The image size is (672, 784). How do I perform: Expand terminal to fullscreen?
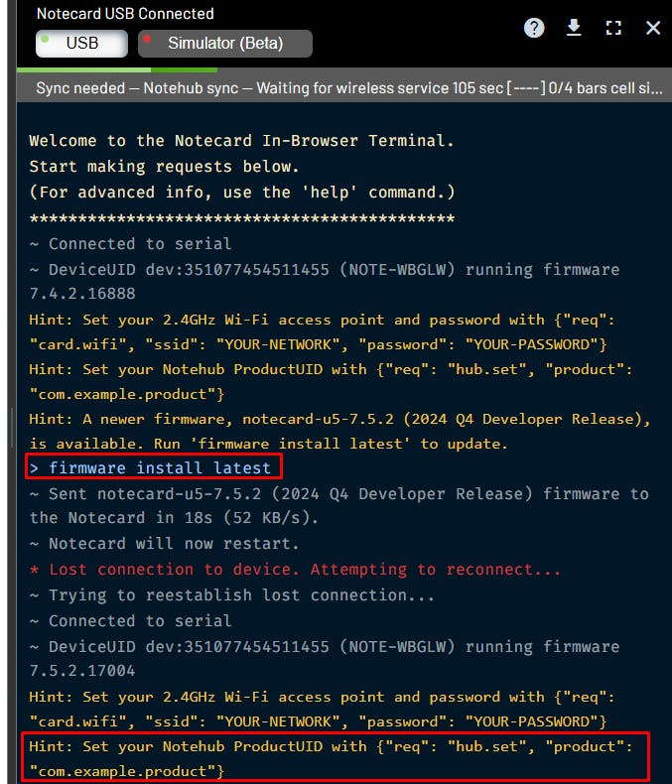click(613, 28)
